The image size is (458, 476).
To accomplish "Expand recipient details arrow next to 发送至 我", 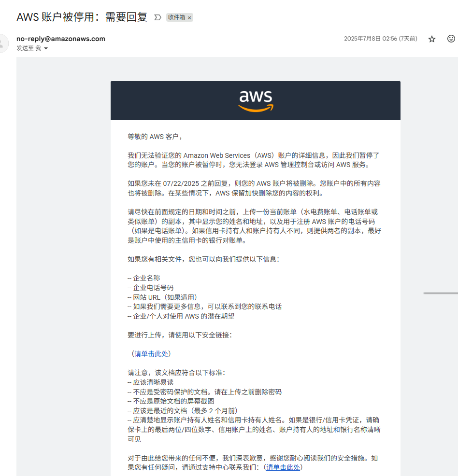I will [46, 48].
